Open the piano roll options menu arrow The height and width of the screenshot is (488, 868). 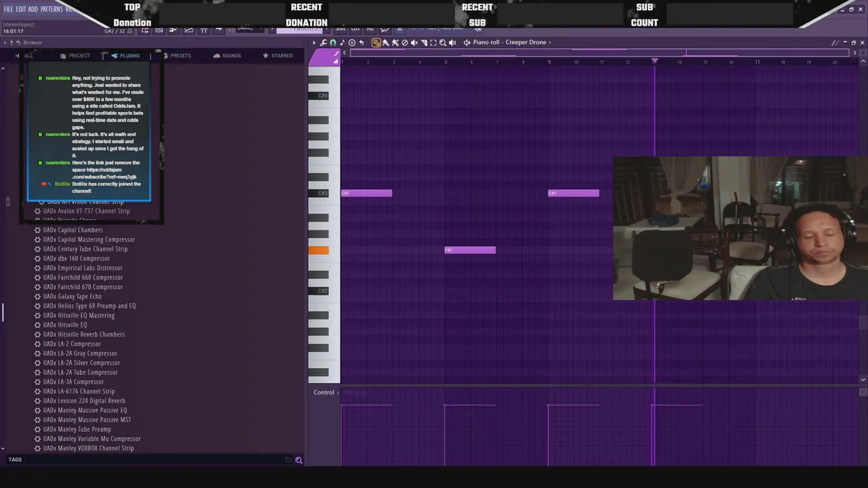coord(314,43)
